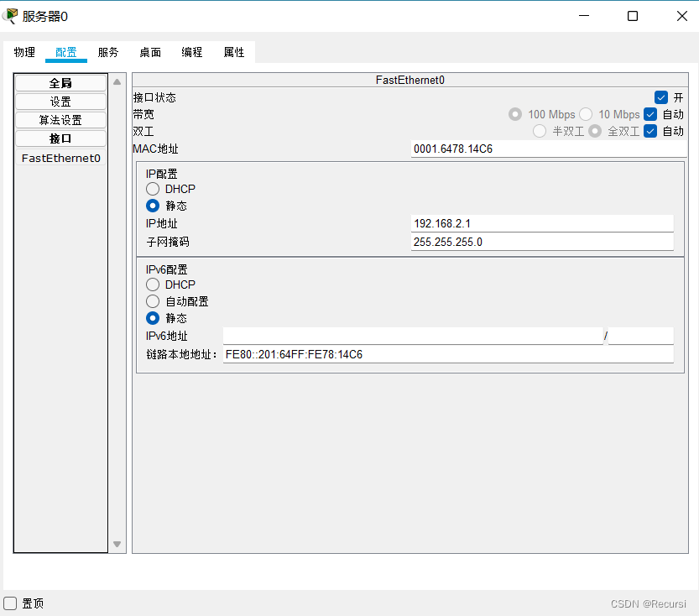The height and width of the screenshot is (616, 699).
Task: Close the 服务器0 window
Action: click(682, 16)
